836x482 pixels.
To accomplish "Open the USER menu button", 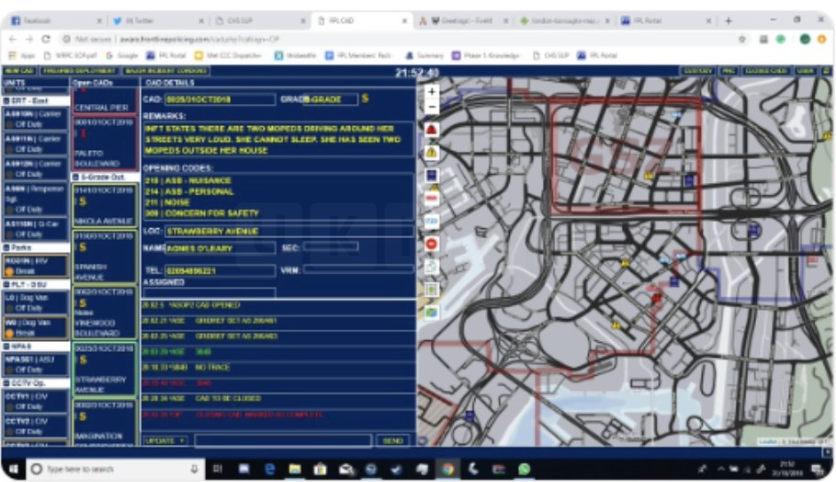I will pyautogui.click(x=805, y=70).
